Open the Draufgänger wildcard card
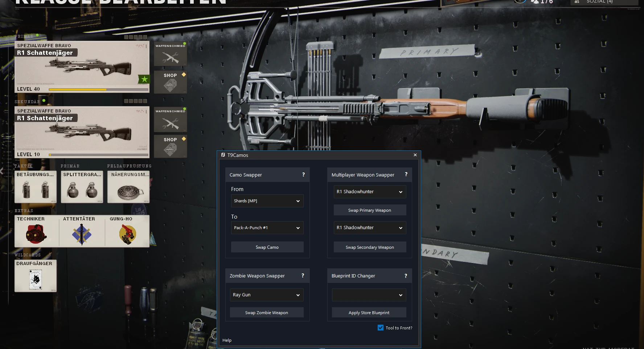 36,276
